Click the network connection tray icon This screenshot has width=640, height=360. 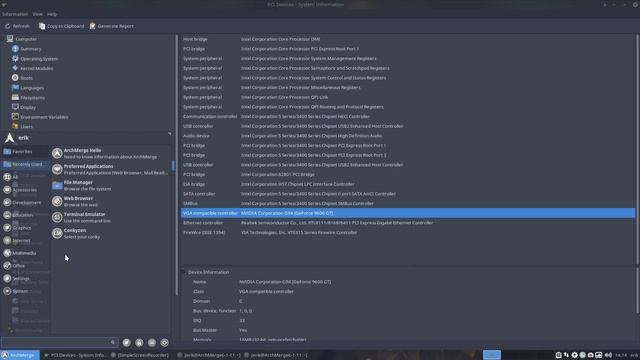(566, 355)
